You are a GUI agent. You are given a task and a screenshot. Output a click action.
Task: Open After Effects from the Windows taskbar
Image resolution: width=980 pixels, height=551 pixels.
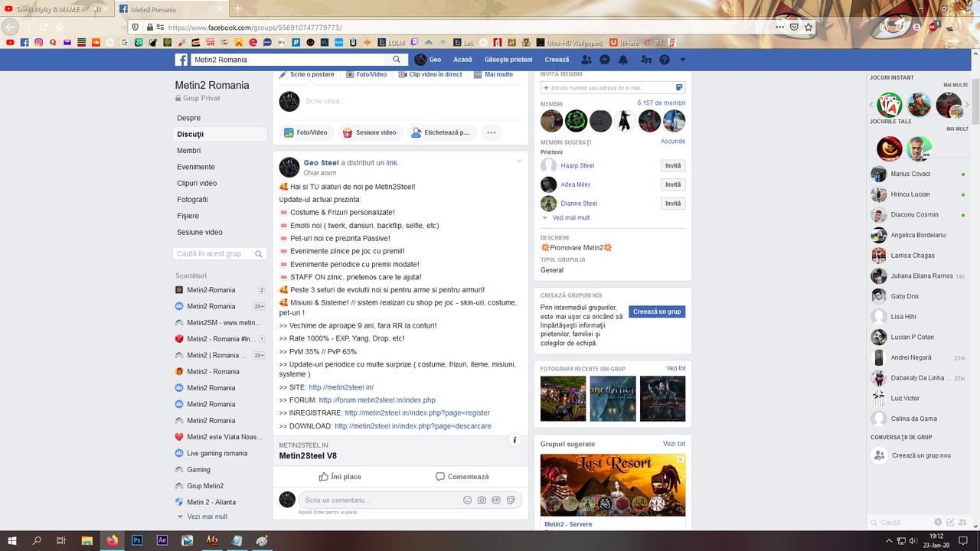[x=162, y=540]
